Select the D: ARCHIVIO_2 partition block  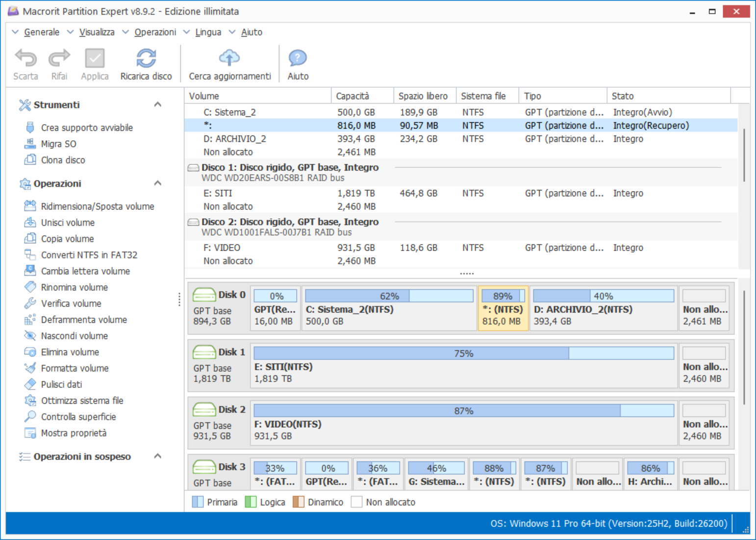coord(604,309)
